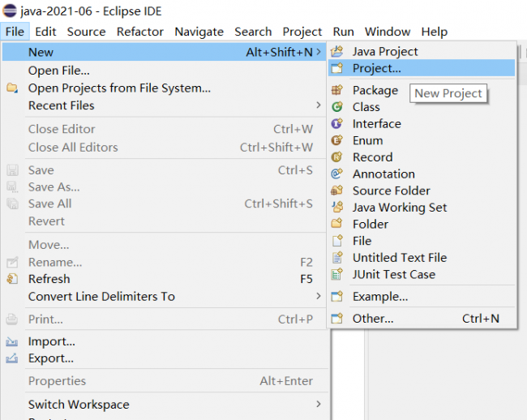Create a JUnit Test Case
The width and height of the screenshot is (527, 420).
(x=422, y=274)
